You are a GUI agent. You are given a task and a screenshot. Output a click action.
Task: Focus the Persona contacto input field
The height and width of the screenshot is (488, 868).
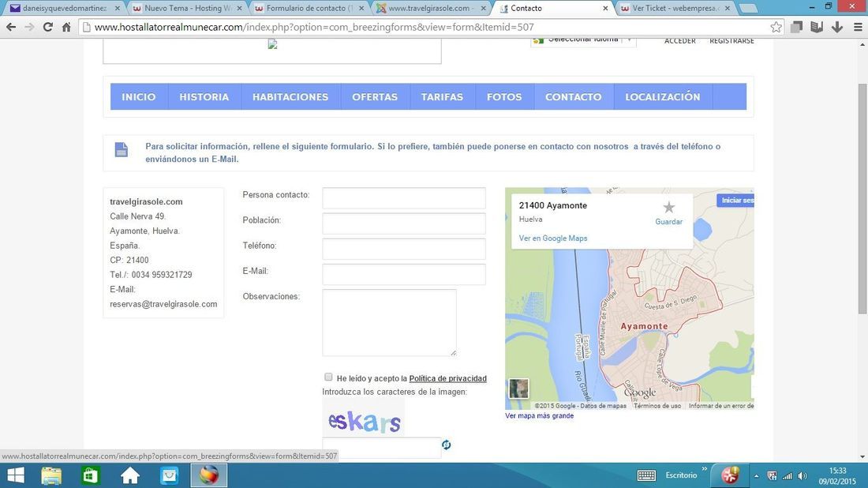point(404,197)
